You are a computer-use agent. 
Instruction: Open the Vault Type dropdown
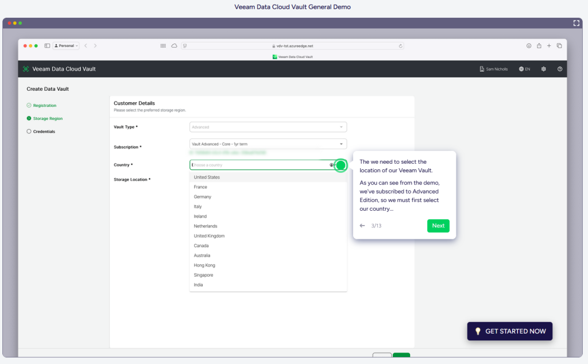[x=268, y=127]
